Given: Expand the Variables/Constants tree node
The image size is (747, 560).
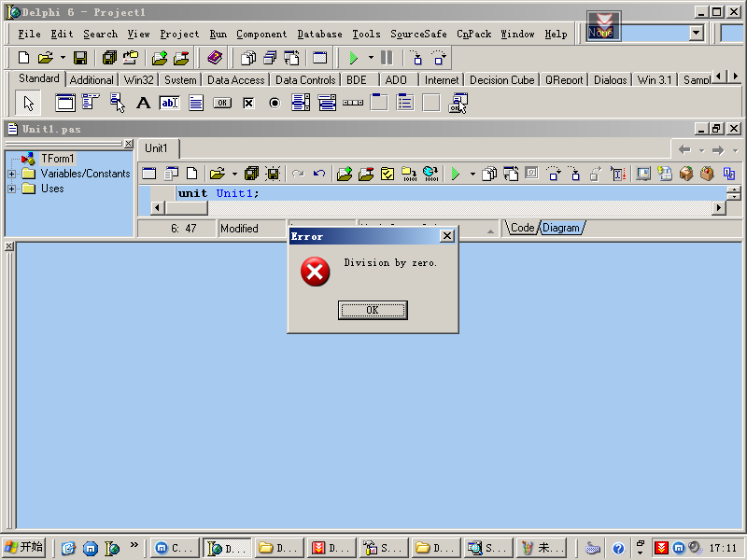Looking at the screenshot, I should point(12,174).
